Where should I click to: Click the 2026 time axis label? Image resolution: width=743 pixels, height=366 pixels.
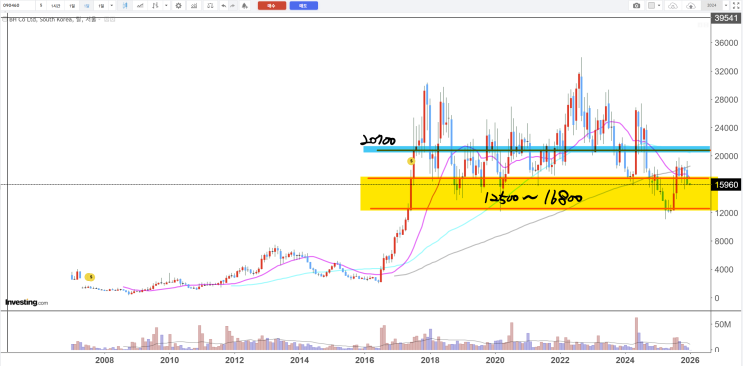[x=690, y=359]
